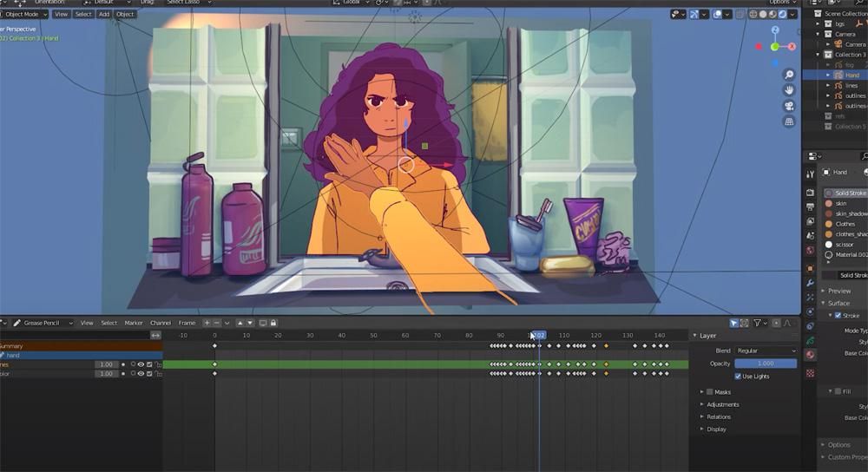Toggle camera view with the camera gizmo
The width and height of the screenshot is (868, 472).
[x=789, y=106]
